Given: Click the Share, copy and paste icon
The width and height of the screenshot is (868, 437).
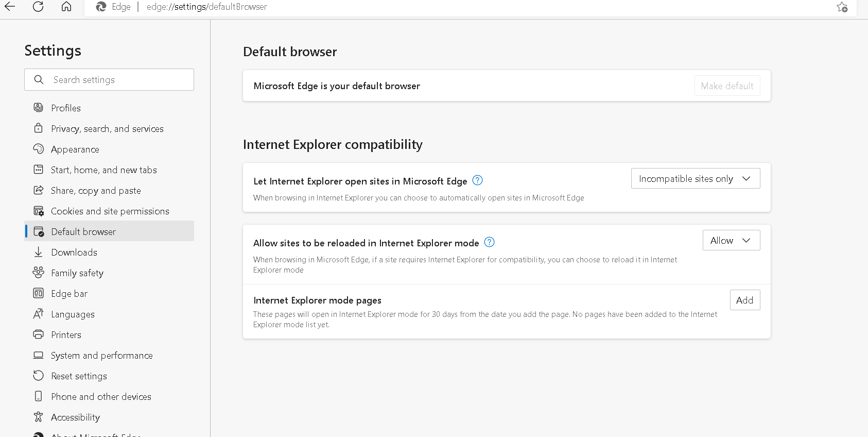Looking at the screenshot, I should pos(38,190).
